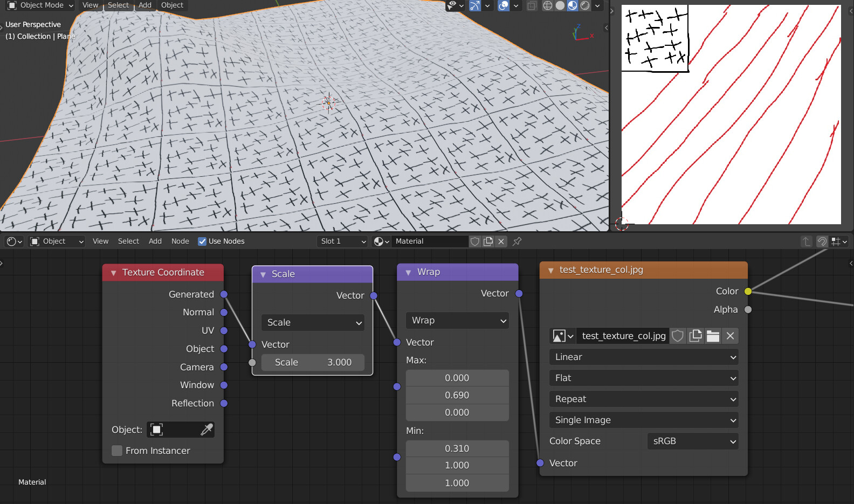
Task: Open image file folder icon
Action: click(713, 336)
